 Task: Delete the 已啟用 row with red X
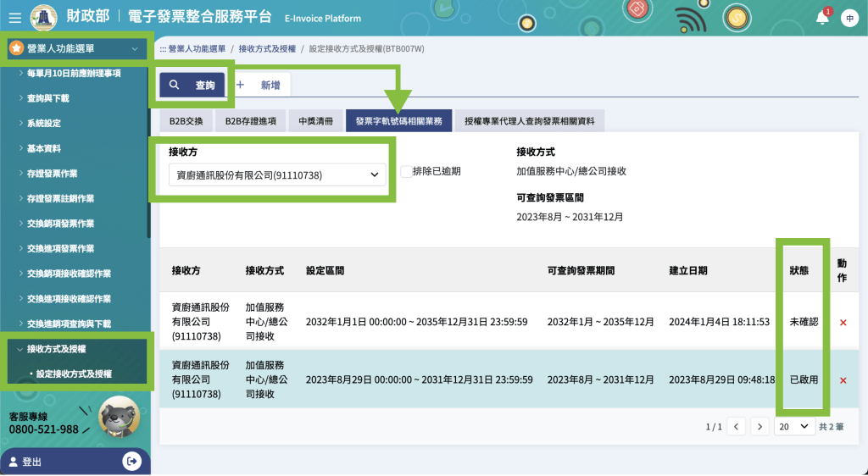843,380
